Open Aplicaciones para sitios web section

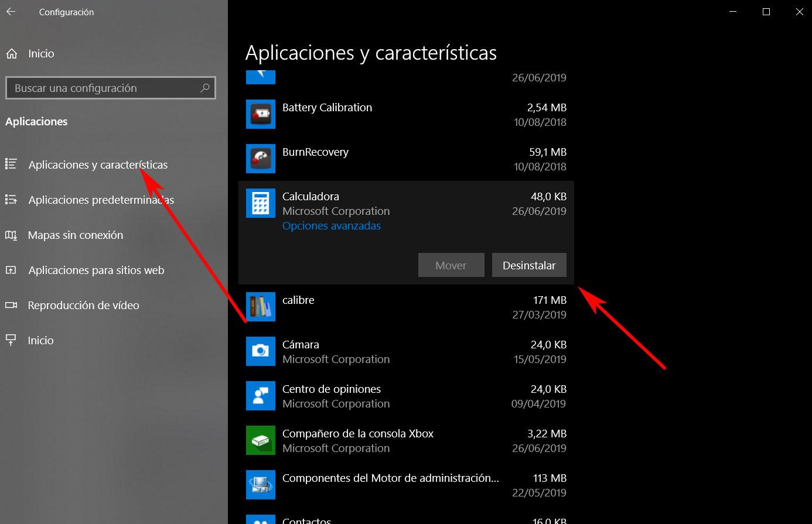point(96,270)
